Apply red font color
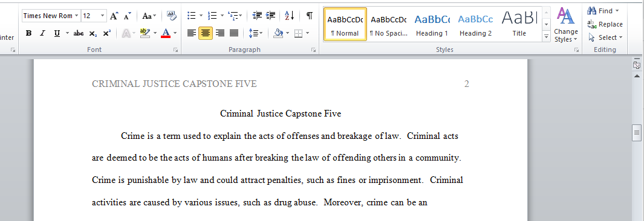644x221 pixels. (166, 33)
